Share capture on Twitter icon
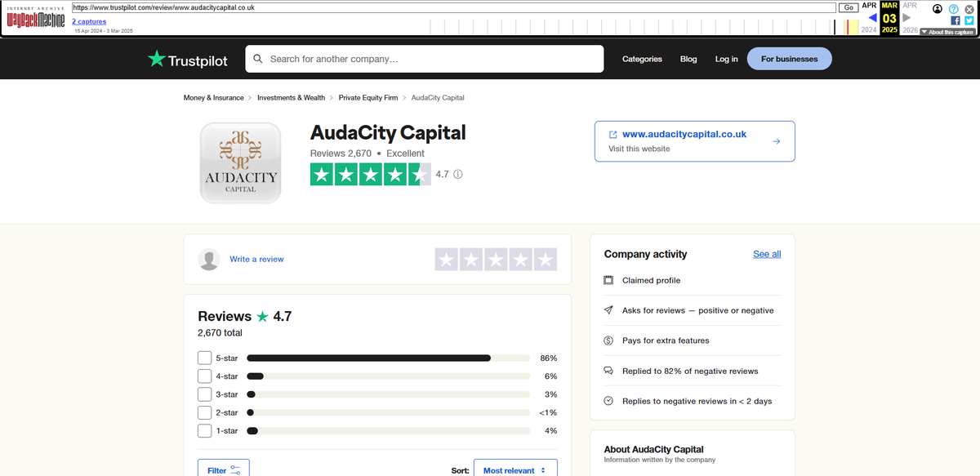 (x=969, y=20)
